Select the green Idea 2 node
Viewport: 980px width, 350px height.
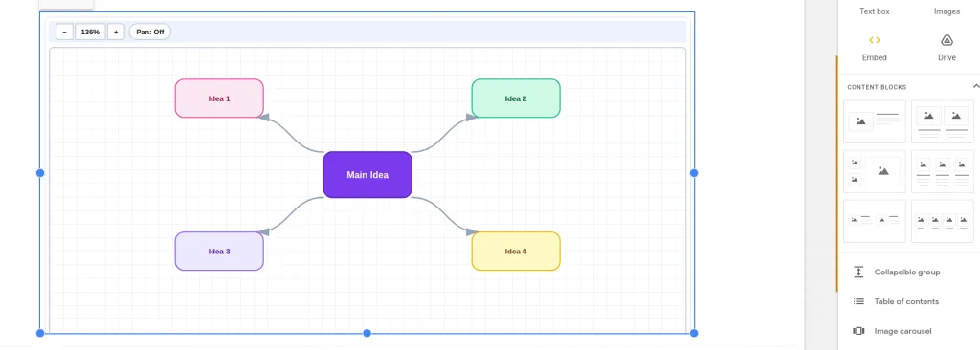(x=516, y=98)
